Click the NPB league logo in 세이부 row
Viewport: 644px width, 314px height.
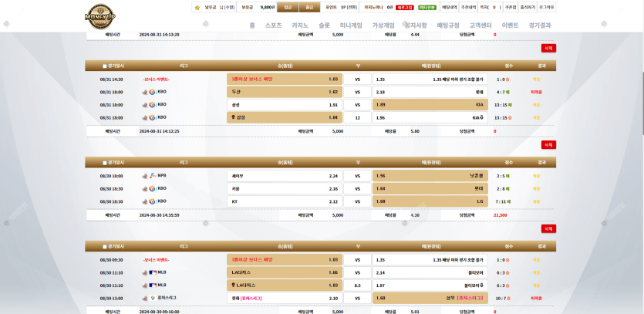click(x=153, y=176)
